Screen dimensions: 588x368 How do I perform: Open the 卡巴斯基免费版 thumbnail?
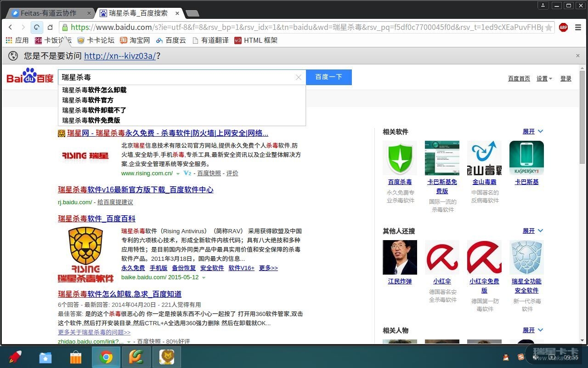pyautogui.click(x=442, y=158)
